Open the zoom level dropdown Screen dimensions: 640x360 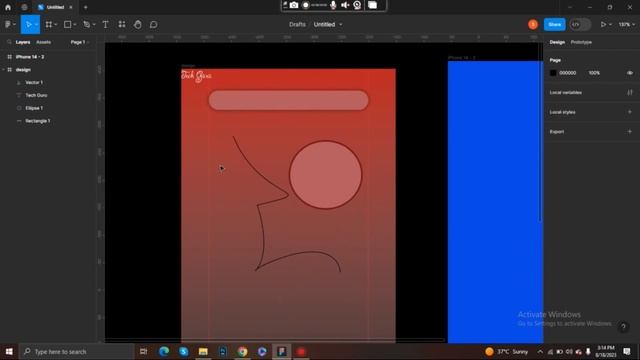tap(627, 24)
